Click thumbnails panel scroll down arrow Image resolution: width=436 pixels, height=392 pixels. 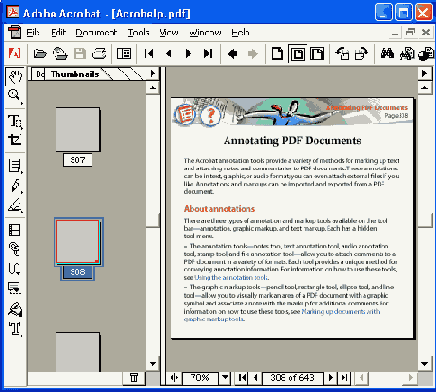tap(153, 364)
